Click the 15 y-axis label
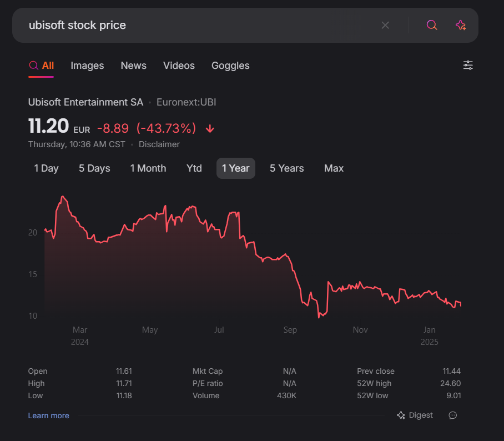 click(x=33, y=274)
